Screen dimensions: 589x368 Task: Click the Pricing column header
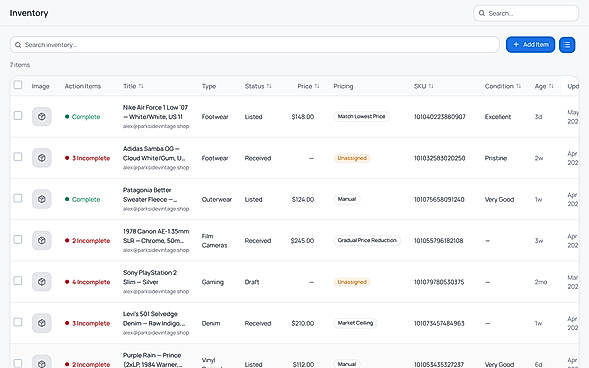point(343,86)
